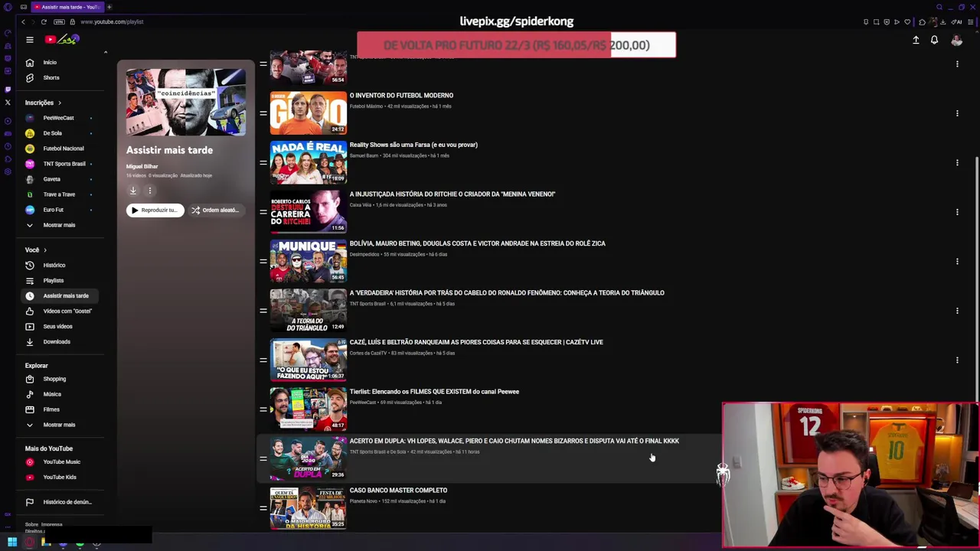Screen dimensions: 980x551
Task: Open YouTube Kids link
Action: [x=59, y=477]
